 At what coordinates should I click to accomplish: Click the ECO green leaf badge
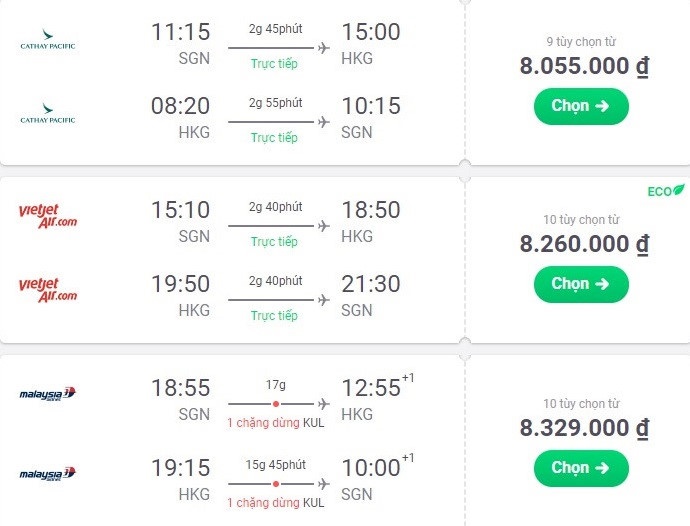point(666,190)
